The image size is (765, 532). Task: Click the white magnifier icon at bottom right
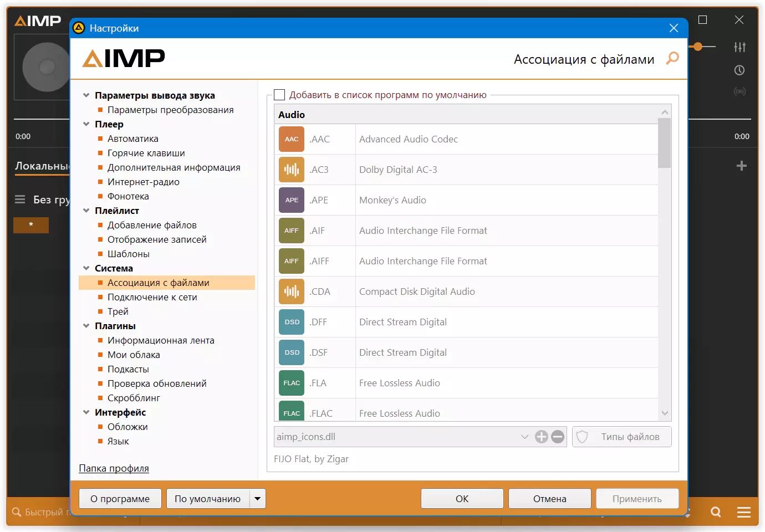pyautogui.click(x=716, y=512)
